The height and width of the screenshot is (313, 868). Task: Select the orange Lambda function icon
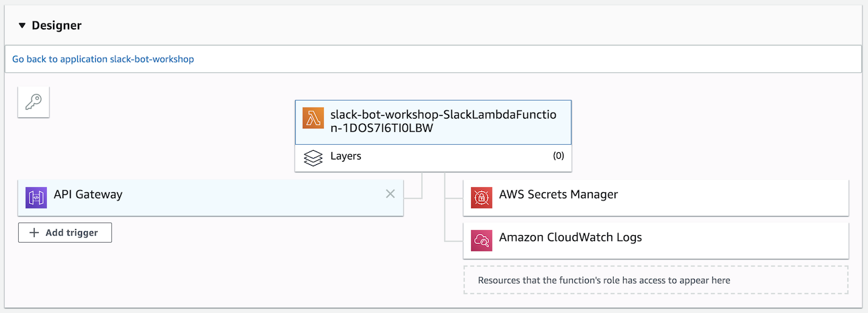(x=313, y=118)
